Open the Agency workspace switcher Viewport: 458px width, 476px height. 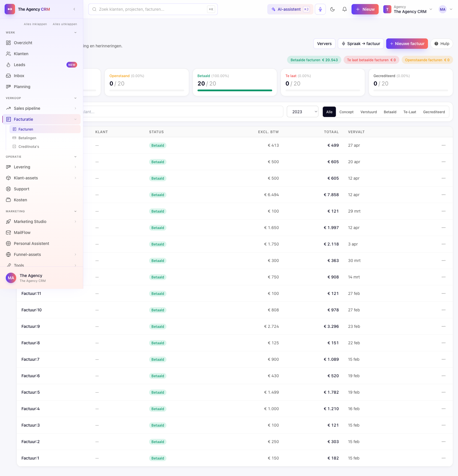[408, 9]
